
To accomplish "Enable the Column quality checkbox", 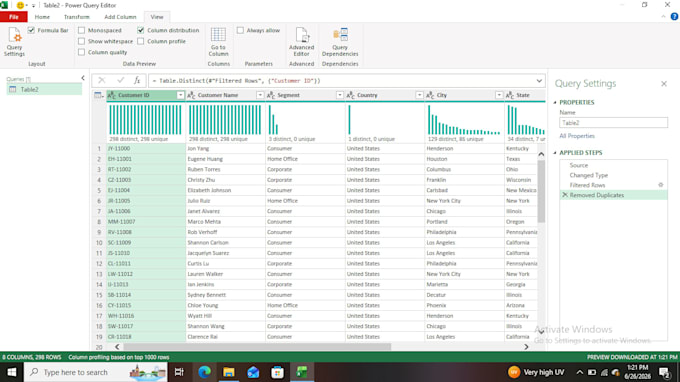I will [x=82, y=52].
